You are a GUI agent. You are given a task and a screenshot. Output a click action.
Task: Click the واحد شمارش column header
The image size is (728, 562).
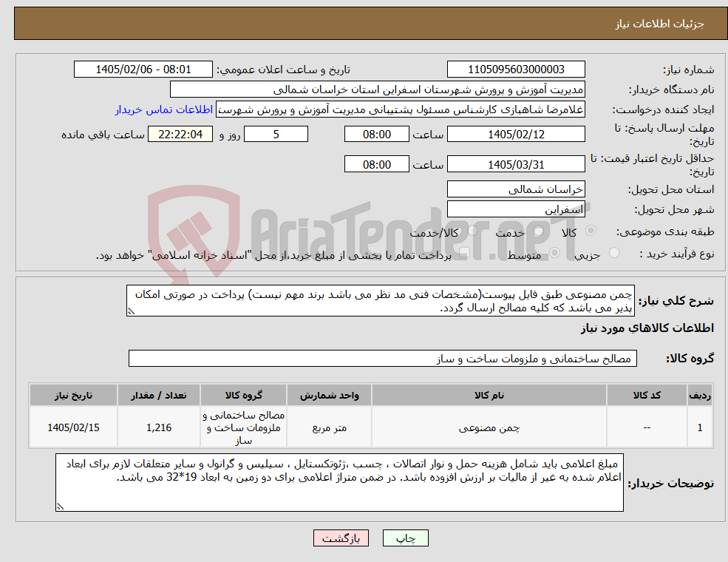(329, 396)
